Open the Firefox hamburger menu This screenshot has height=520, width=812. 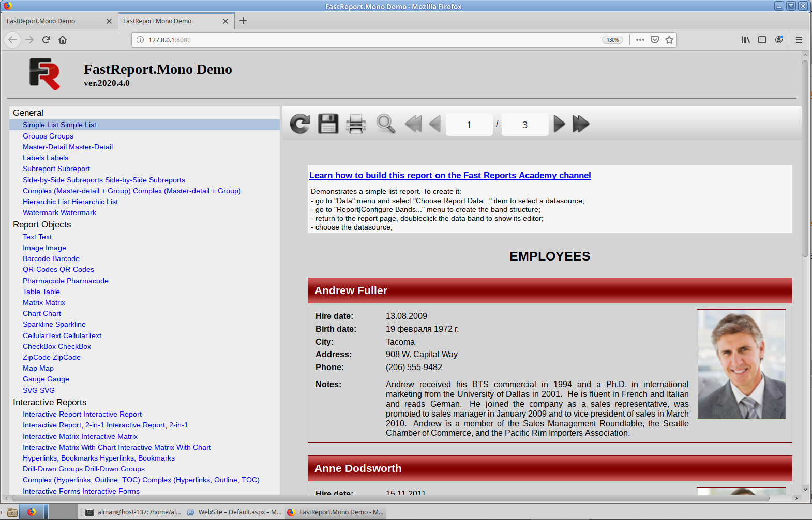click(799, 40)
